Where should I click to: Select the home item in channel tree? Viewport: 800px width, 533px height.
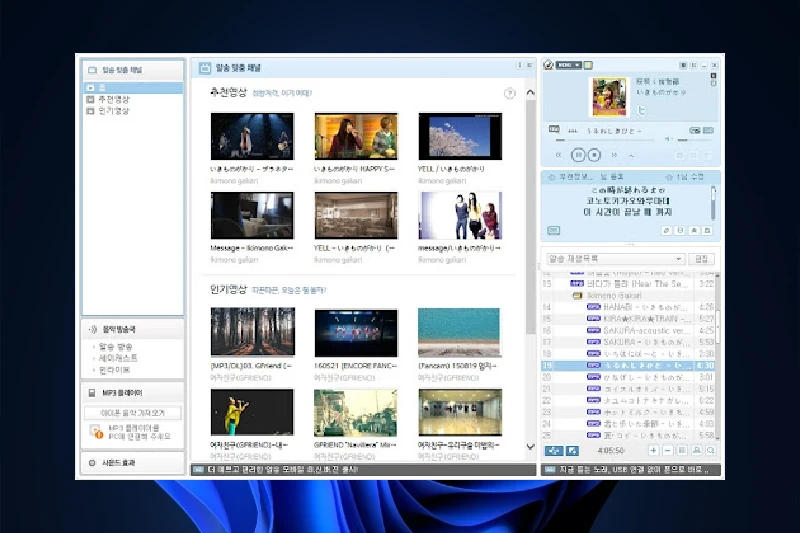point(133,88)
